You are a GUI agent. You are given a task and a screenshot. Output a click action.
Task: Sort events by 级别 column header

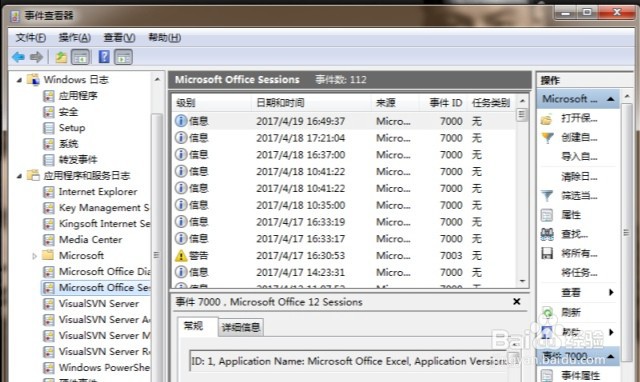tap(211, 102)
